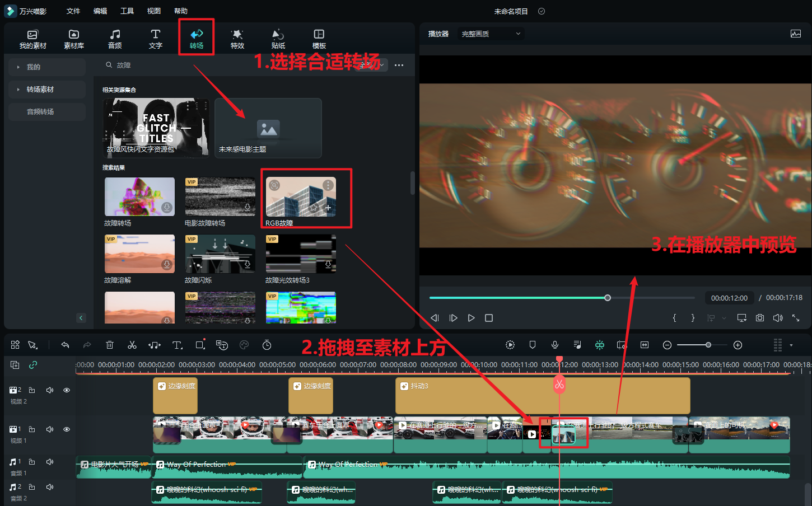
Task: Click the split scissors icon in timeline toolbar
Action: click(x=132, y=345)
